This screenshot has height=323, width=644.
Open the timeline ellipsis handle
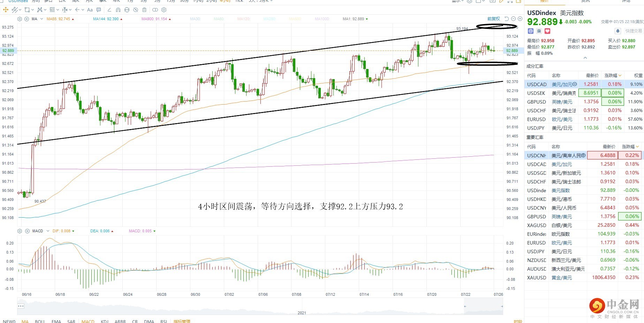tap(21, 306)
